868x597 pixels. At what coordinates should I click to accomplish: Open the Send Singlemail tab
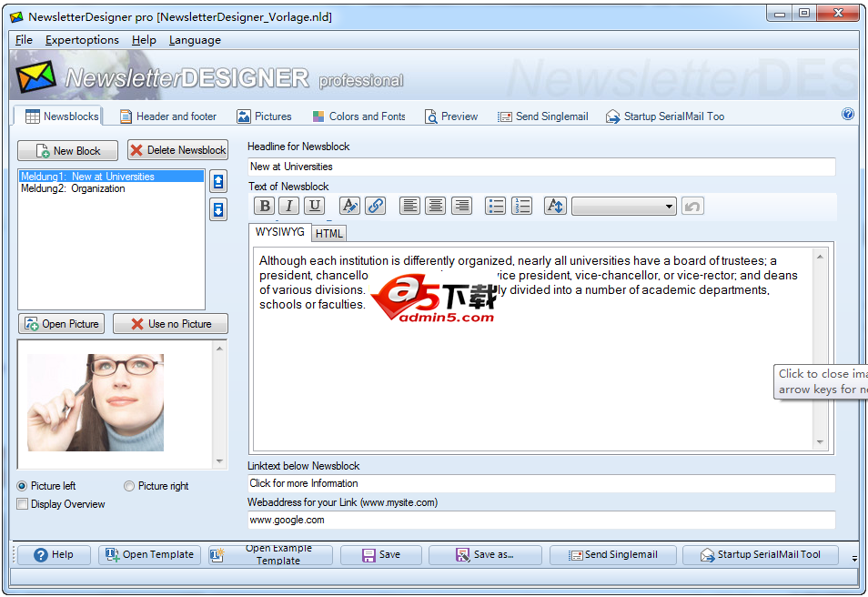click(543, 116)
